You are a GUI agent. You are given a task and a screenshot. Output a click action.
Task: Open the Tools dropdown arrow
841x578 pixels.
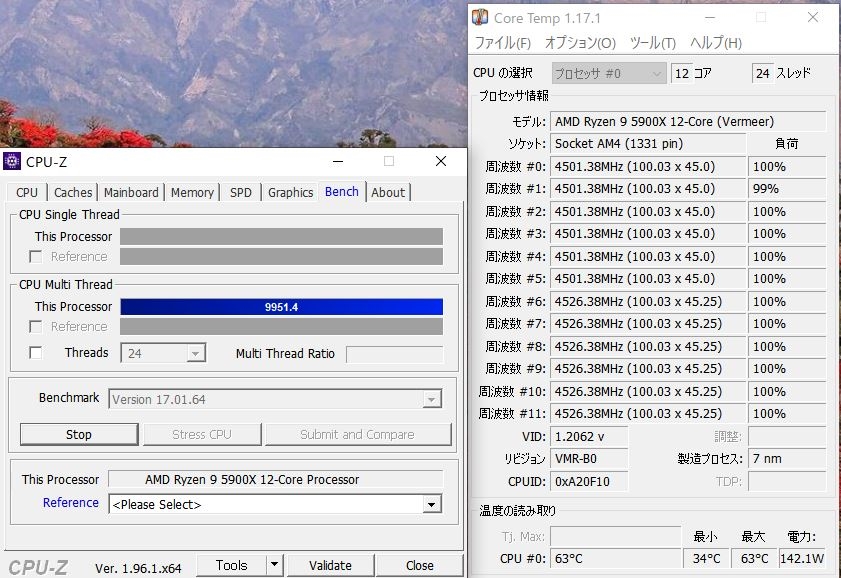click(x=274, y=565)
